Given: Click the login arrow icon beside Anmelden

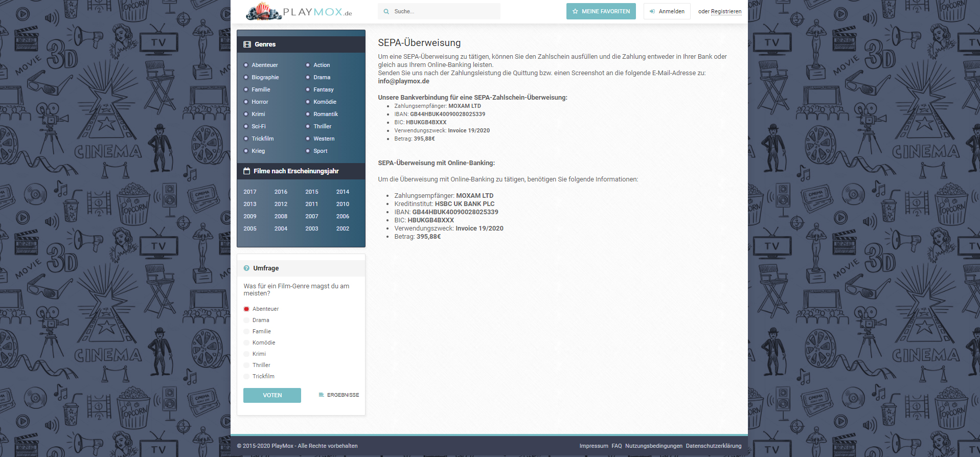Looking at the screenshot, I should click(x=652, y=11).
